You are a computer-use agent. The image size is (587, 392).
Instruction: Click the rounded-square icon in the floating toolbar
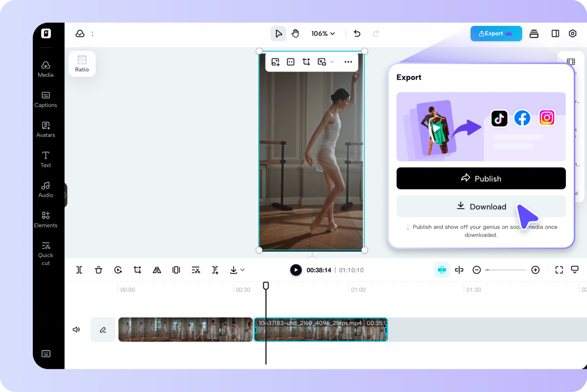point(291,62)
